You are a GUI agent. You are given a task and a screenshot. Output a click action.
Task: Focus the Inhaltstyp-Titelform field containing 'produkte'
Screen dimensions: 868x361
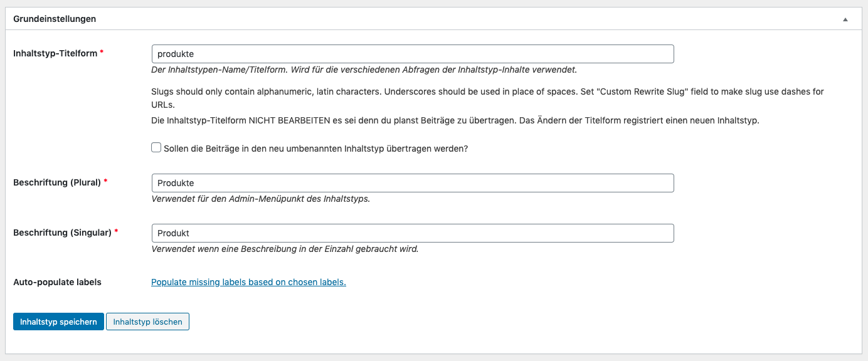[413, 54]
